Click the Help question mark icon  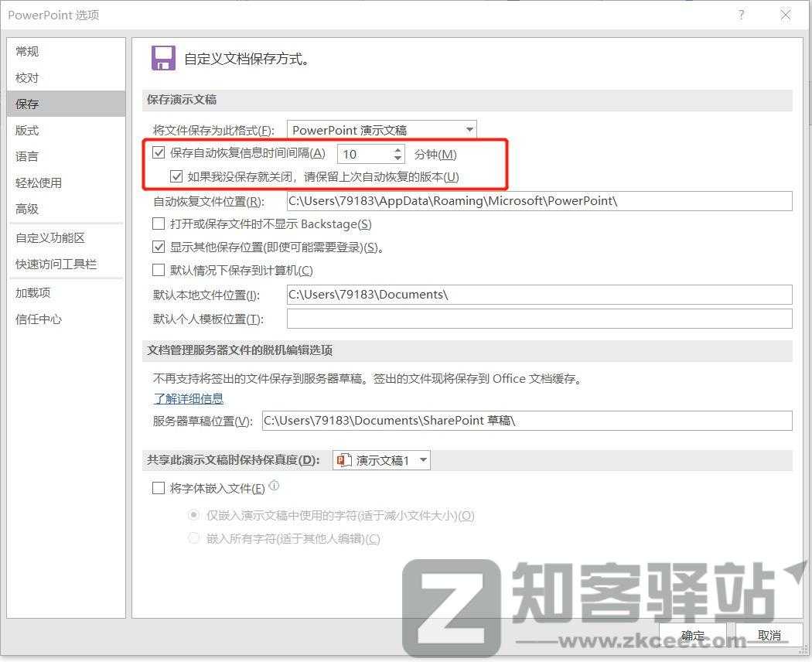point(741,15)
